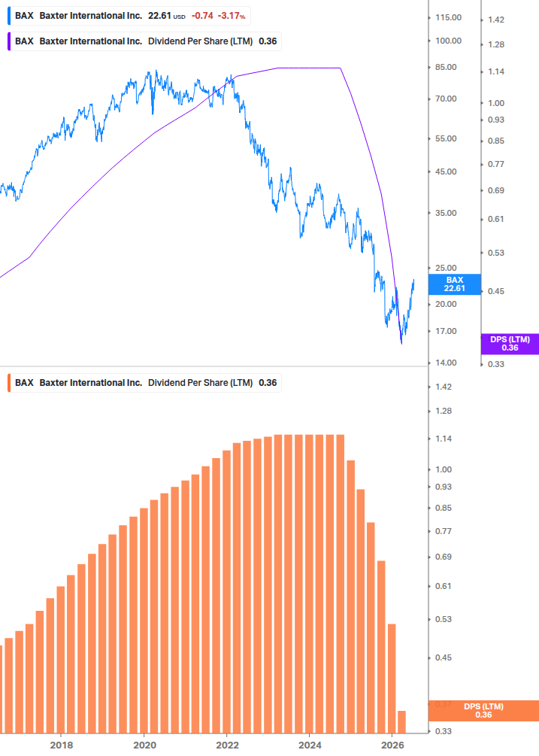The height and width of the screenshot is (756, 539).
Task: Click the orange DPS (LTM) 0.36 axis tag
Action: (483, 711)
